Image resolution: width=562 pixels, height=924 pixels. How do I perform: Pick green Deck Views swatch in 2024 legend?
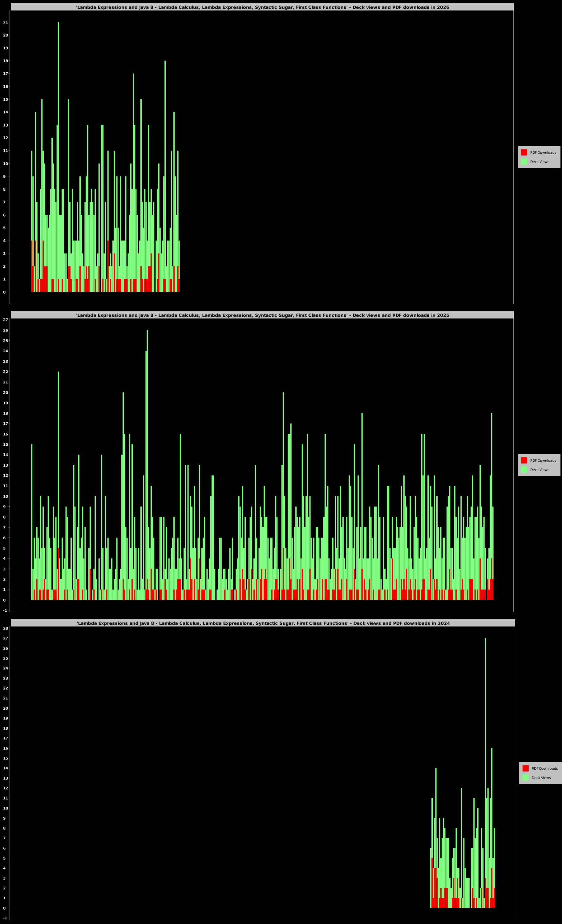[525, 777]
